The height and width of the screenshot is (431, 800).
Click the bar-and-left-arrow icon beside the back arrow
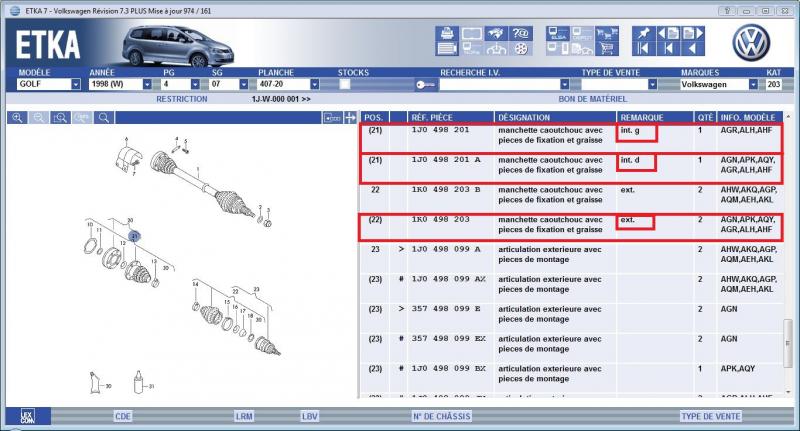pos(668,48)
